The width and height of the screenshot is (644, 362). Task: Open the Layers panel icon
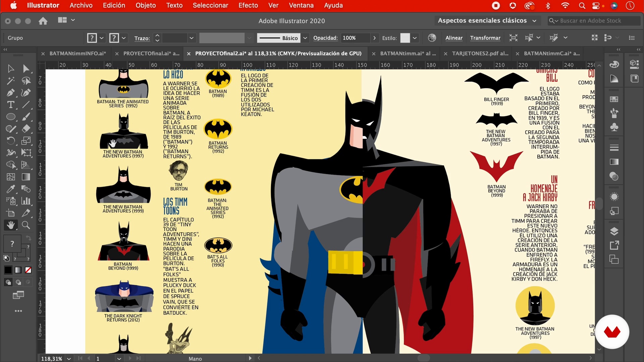(614, 232)
